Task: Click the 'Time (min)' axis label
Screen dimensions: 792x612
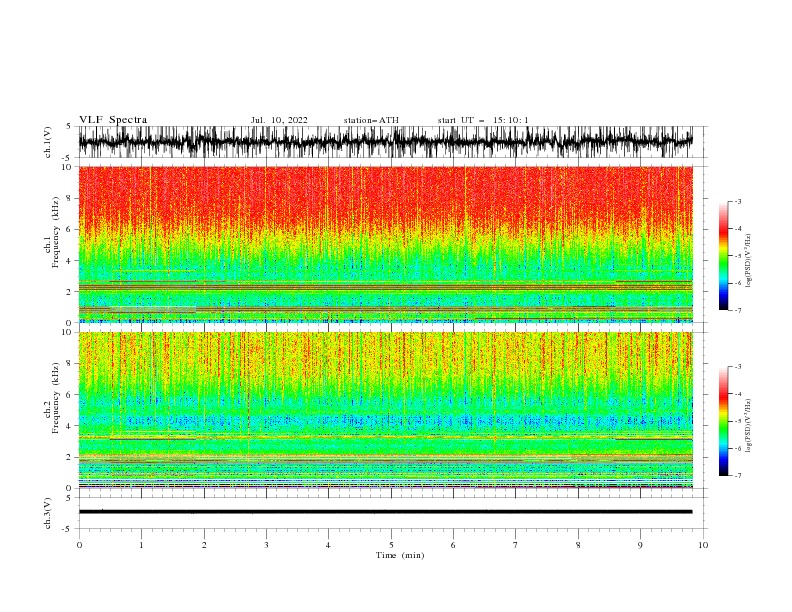Action: pos(400,555)
